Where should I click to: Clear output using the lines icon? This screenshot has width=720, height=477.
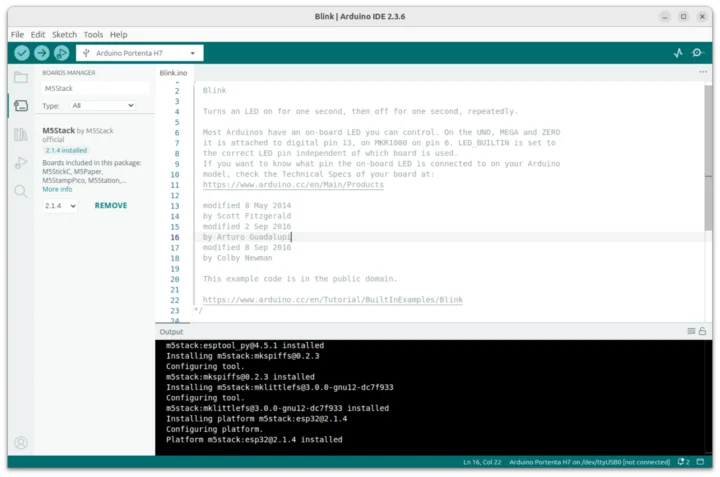click(691, 331)
